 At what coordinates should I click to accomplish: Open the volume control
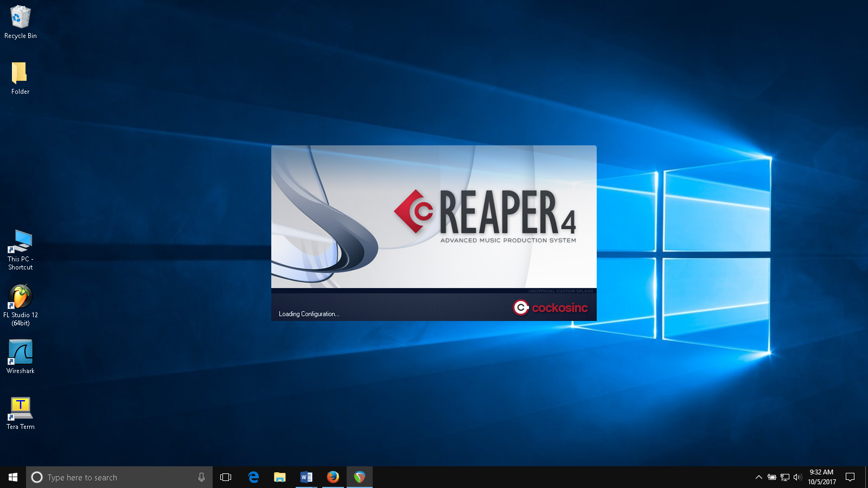796,477
